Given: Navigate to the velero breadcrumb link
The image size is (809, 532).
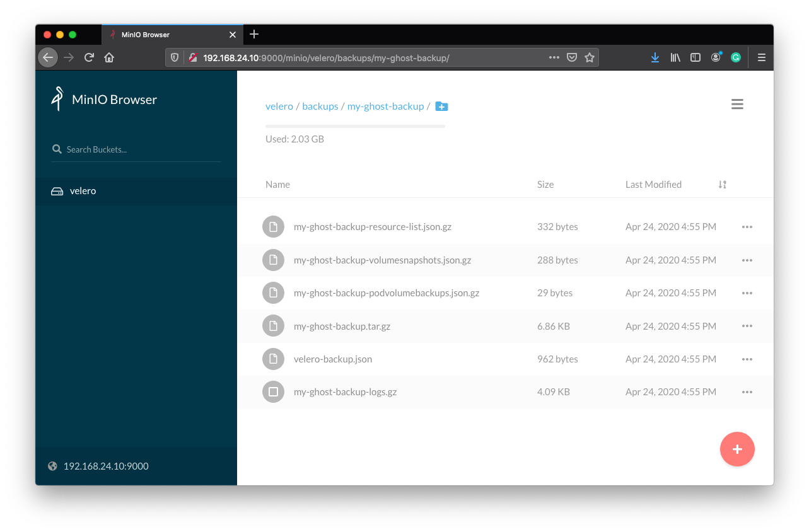Looking at the screenshot, I should click(x=279, y=106).
